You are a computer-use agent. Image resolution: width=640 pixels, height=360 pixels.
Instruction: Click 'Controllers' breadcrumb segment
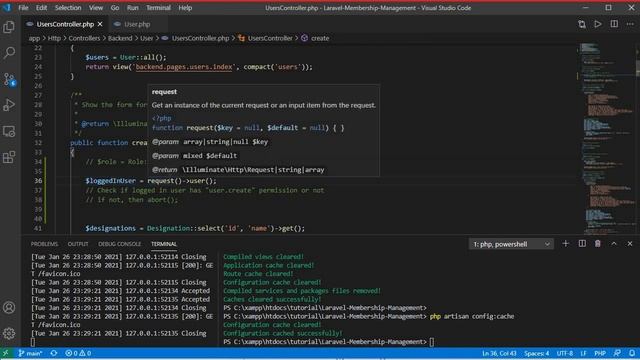pos(84,38)
